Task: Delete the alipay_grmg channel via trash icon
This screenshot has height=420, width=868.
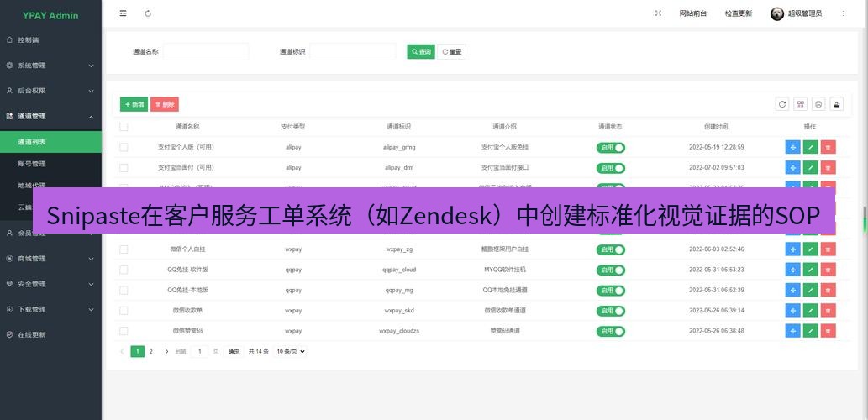Action: coord(829,147)
